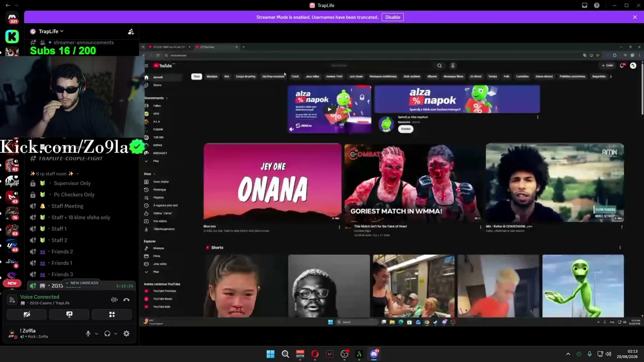Show more filter chips with the right arrow
Screen dimensions: 644x362
point(611,76)
